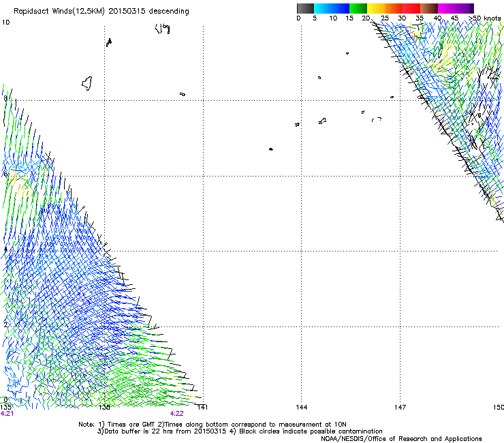The width and height of the screenshot is (504, 443).
Task: Click latitude label 10 at top left
Action: click(5, 22)
